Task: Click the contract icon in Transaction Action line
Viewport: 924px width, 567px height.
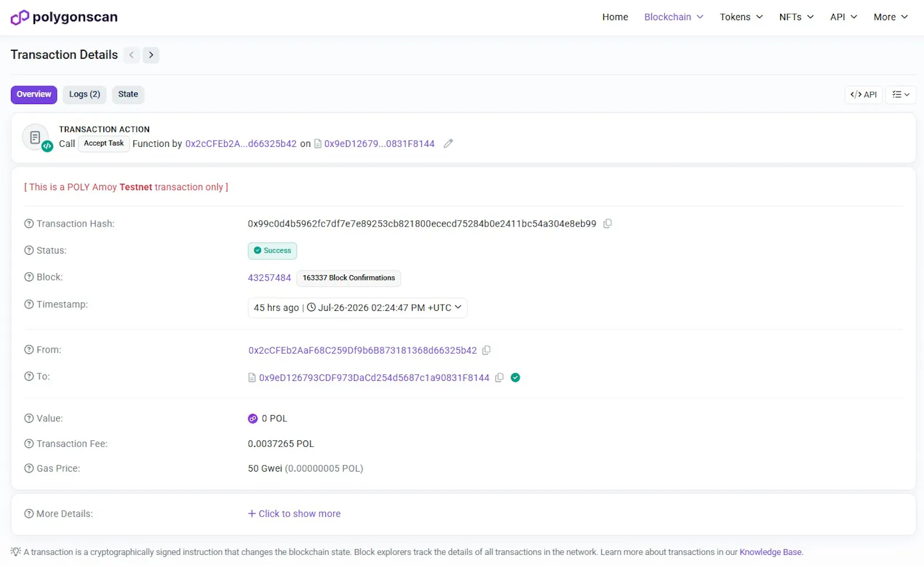Action: tap(318, 144)
